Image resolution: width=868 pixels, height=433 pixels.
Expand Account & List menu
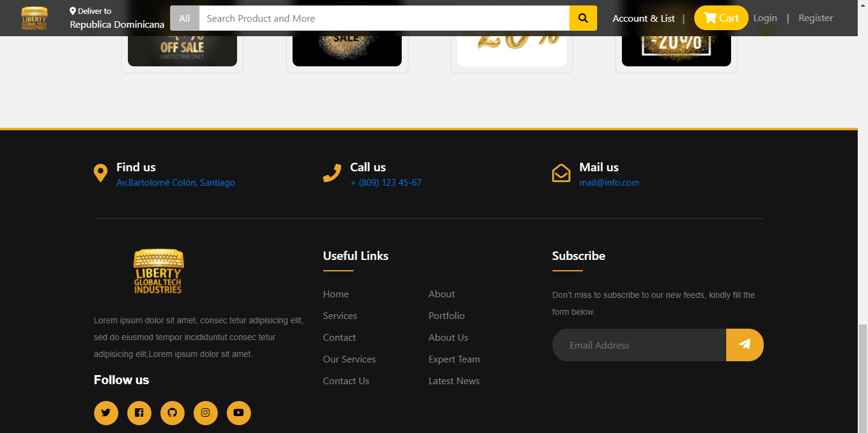point(644,18)
